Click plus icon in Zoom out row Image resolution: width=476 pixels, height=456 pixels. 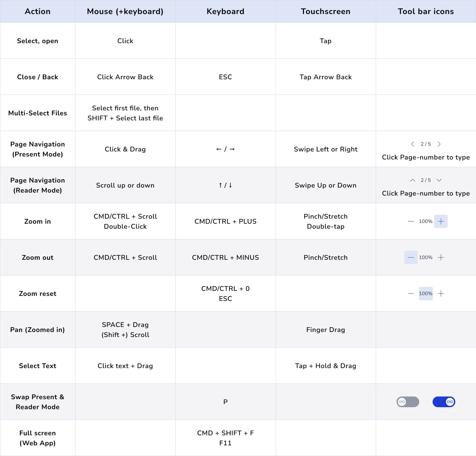click(441, 257)
